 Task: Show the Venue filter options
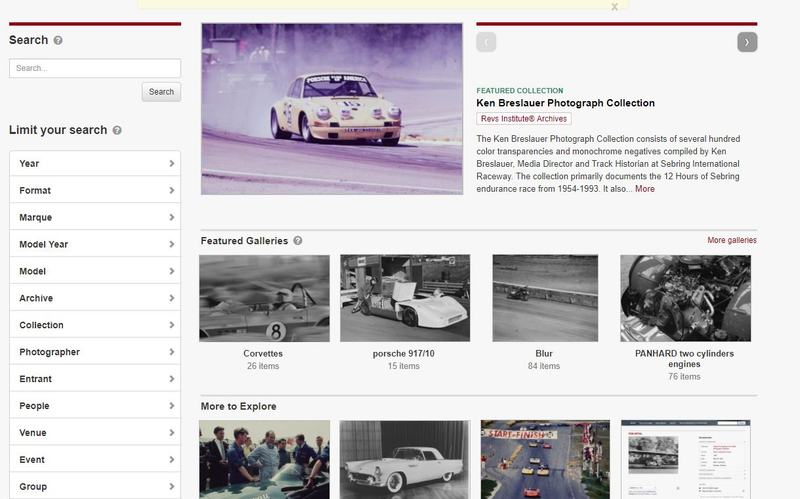(x=95, y=433)
